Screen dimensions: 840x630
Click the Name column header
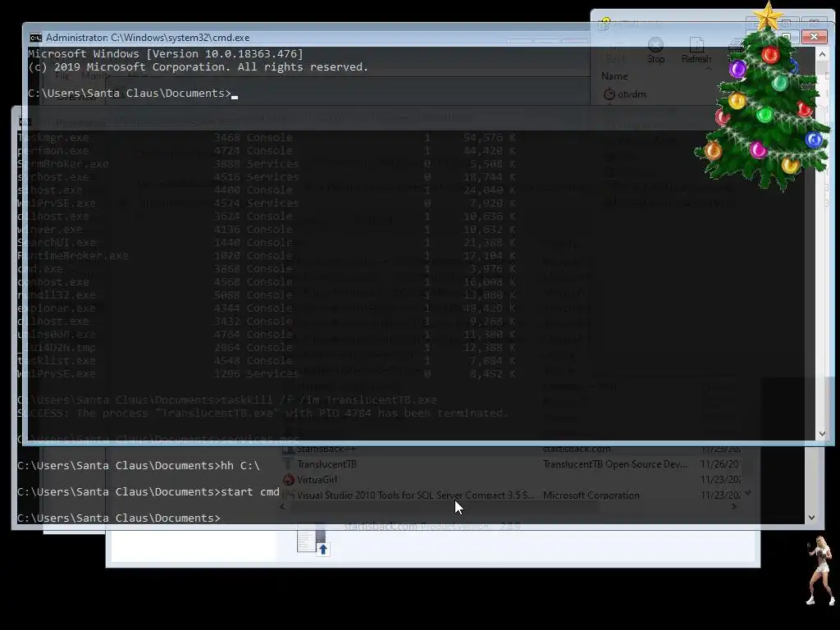click(x=614, y=76)
